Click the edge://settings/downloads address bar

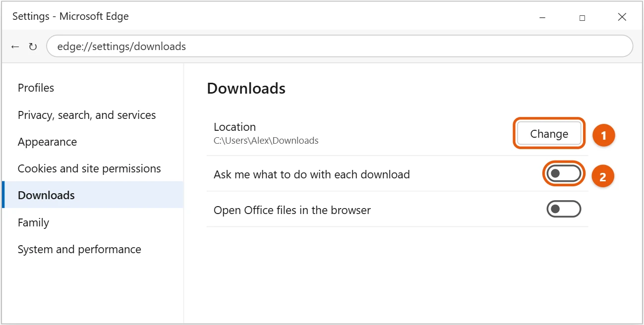340,46
